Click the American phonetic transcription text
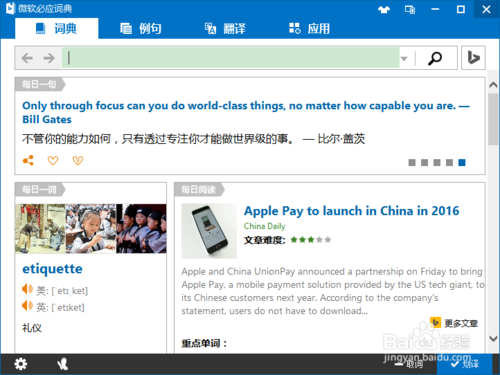The image size is (500, 375). click(x=70, y=291)
